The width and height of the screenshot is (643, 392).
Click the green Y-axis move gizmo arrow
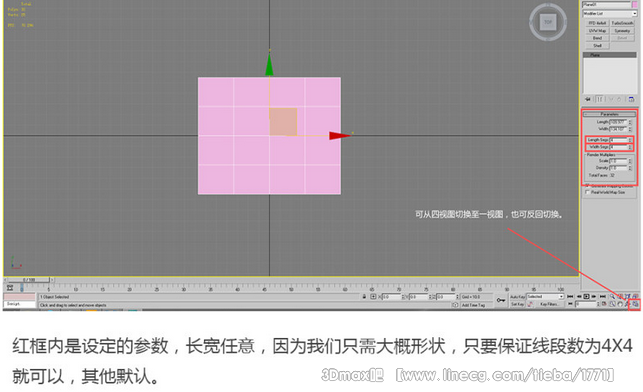[269, 65]
